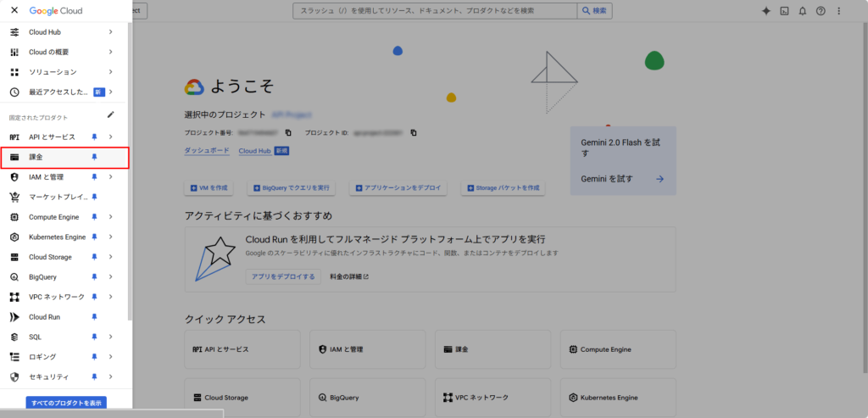Viewport: 868px width, 418px height.
Task: Expand IAM と管理 submenu chevron
Action: click(x=111, y=177)
